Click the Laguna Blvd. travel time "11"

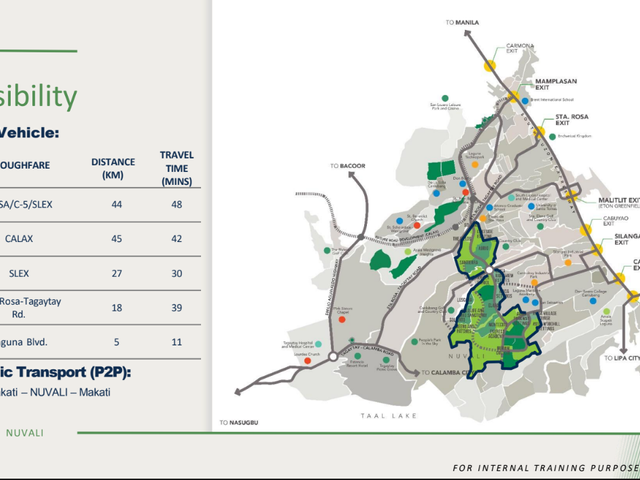(177, 342)
